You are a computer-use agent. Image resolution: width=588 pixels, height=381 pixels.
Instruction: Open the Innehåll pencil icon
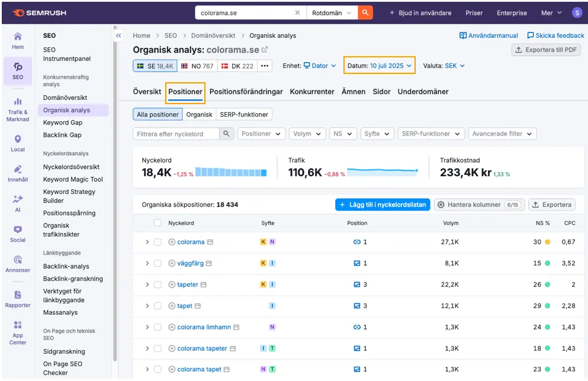(18, 169)
